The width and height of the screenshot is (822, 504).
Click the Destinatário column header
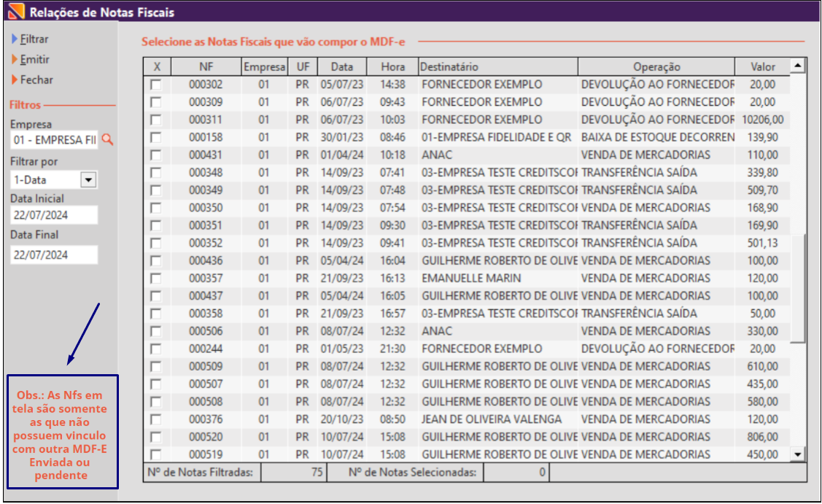(498, 66)
